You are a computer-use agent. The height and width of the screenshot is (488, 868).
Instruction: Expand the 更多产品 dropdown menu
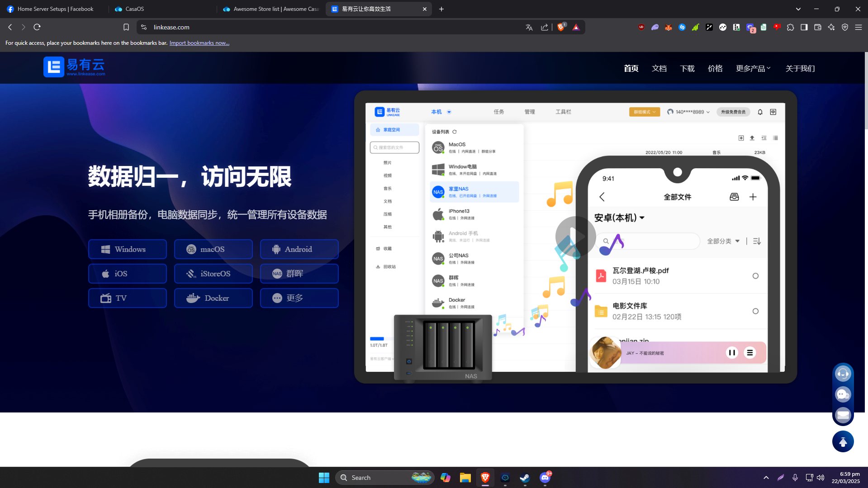[x=753, y=68]
